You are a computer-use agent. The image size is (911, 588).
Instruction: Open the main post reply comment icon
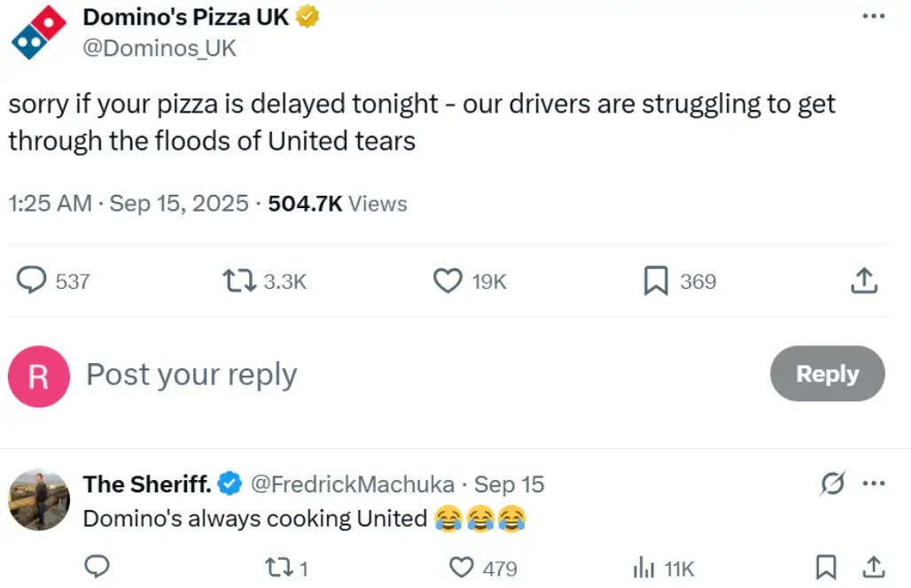[x=32, y=282]
